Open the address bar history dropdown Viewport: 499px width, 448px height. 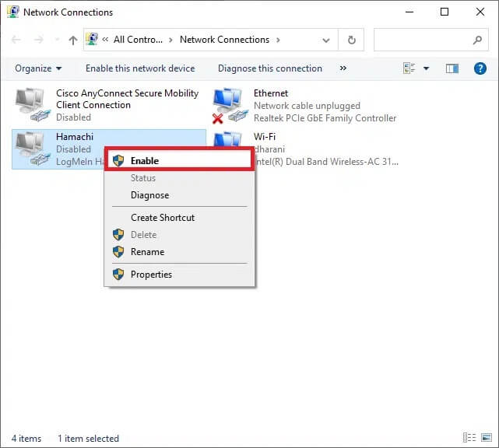[326, 40]
